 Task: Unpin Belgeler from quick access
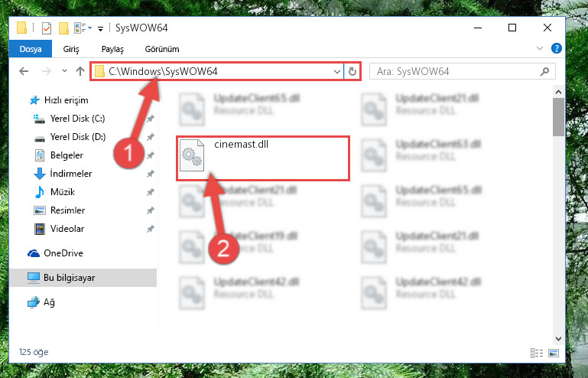point(150,155)
